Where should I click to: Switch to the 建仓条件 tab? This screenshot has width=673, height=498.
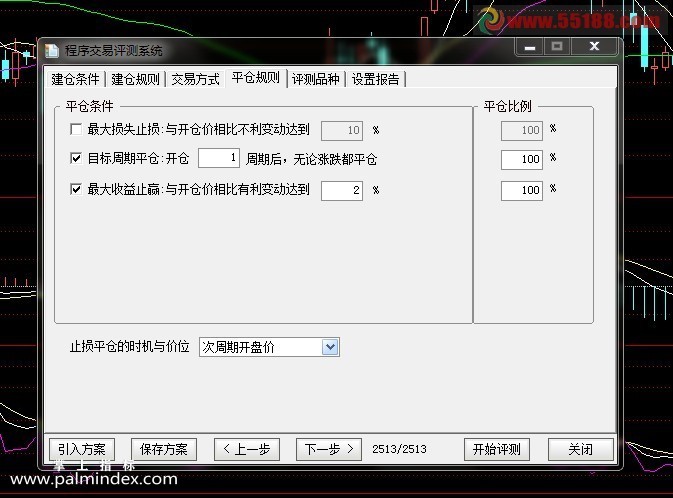(75, 79)
